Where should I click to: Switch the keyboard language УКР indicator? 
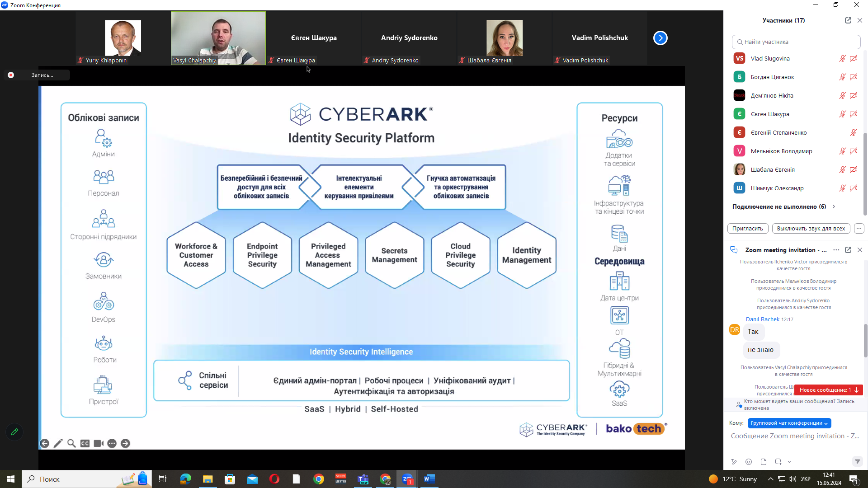806,479
